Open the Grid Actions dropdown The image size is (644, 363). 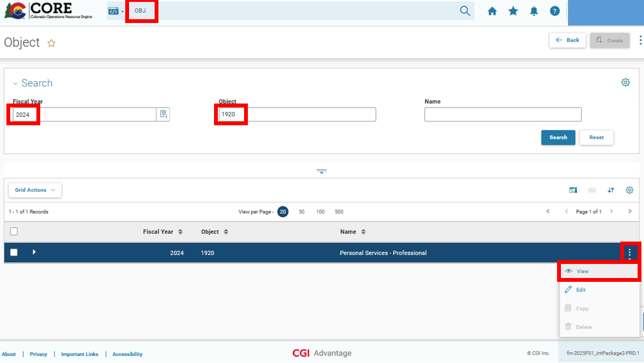click(35, 190)
